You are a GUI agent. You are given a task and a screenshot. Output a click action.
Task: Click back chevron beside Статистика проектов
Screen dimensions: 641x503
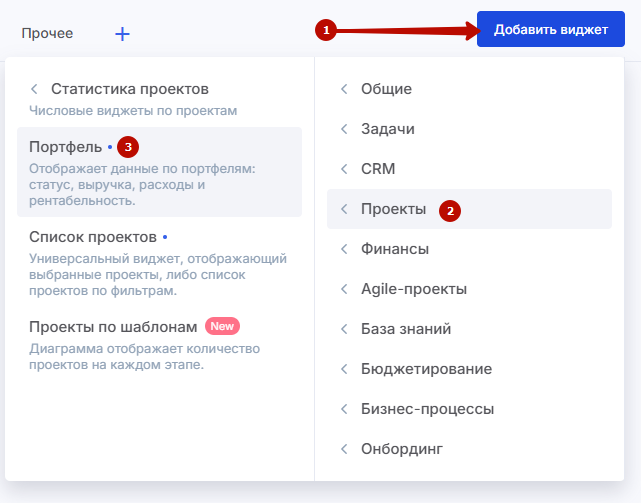34,89
